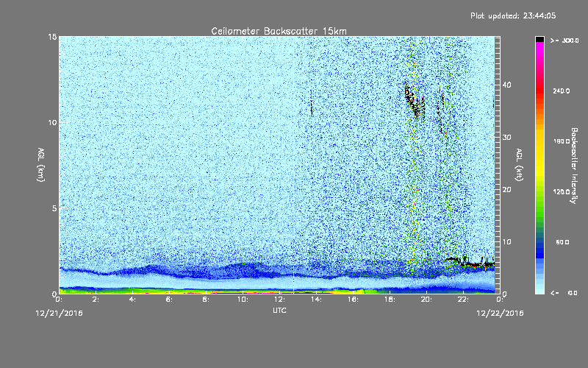Click the '20:' hour tick label
The width and height of the screenshot is (588, 368).
(426, 300)
